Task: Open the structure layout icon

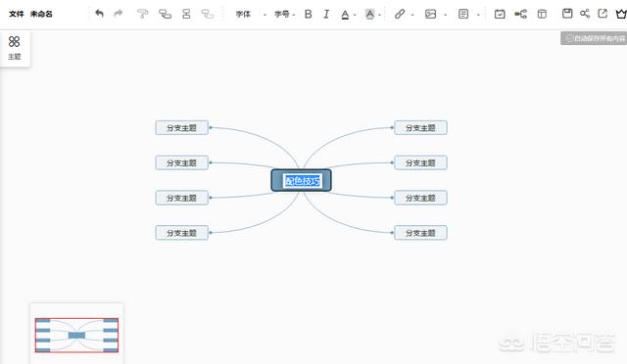Action: [x=520, y=15]
